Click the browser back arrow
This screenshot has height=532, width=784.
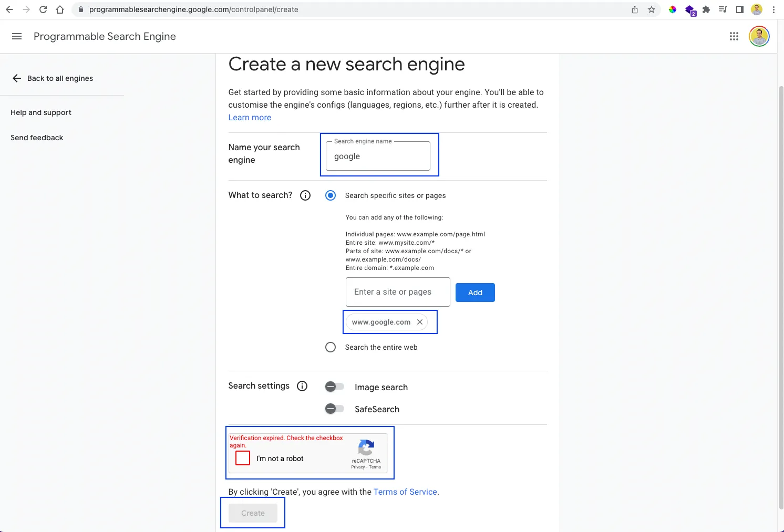coord(9,9)
